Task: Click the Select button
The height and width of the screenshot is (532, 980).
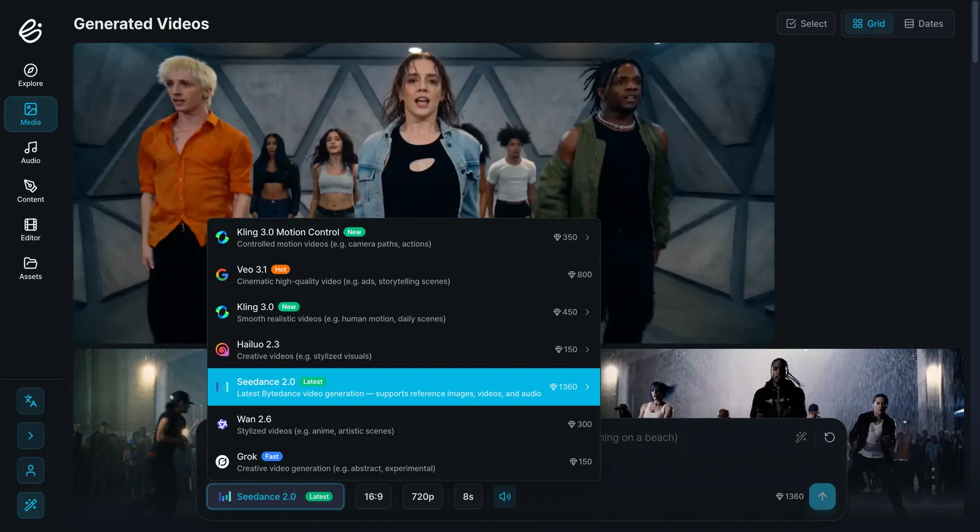Action: pos(806,24)
